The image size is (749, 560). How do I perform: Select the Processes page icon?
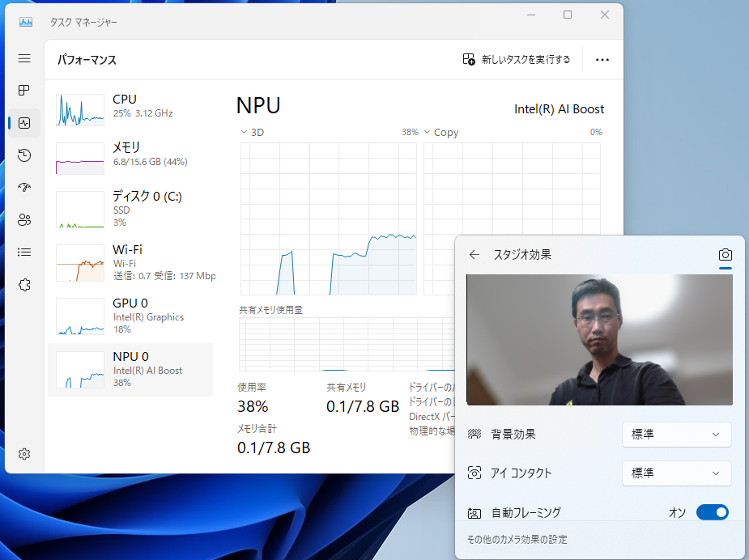pyautogui.click(x=24, y=91)
